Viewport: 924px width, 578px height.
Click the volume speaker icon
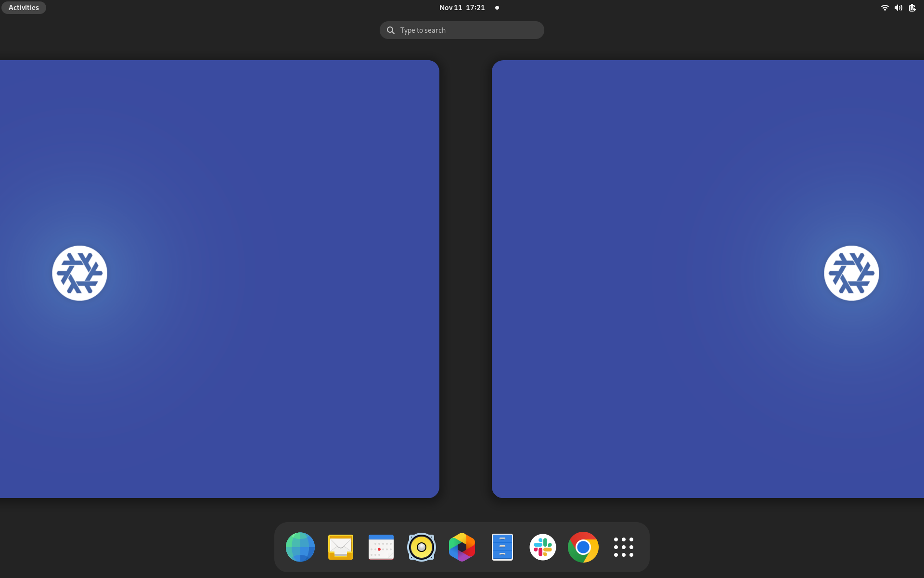pyautogui.click(x=898, y=8)
